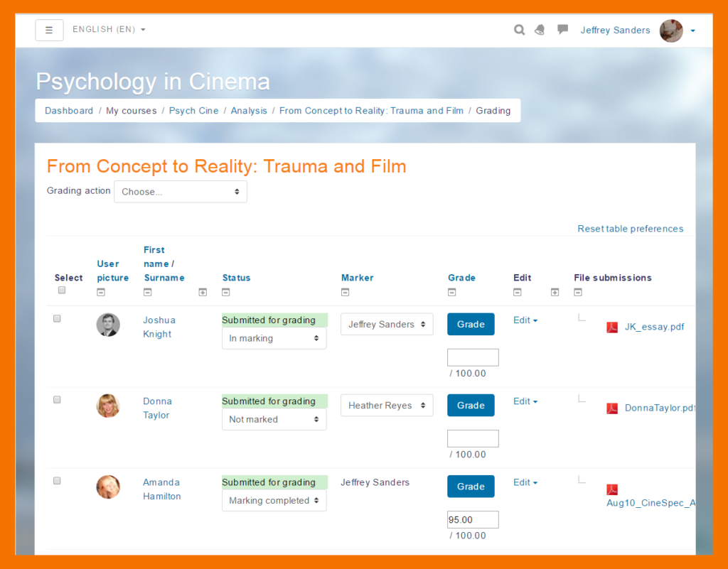Select Joshua Knight's row checkbox
The image size is (728, 569).
(x=57, y=318)
